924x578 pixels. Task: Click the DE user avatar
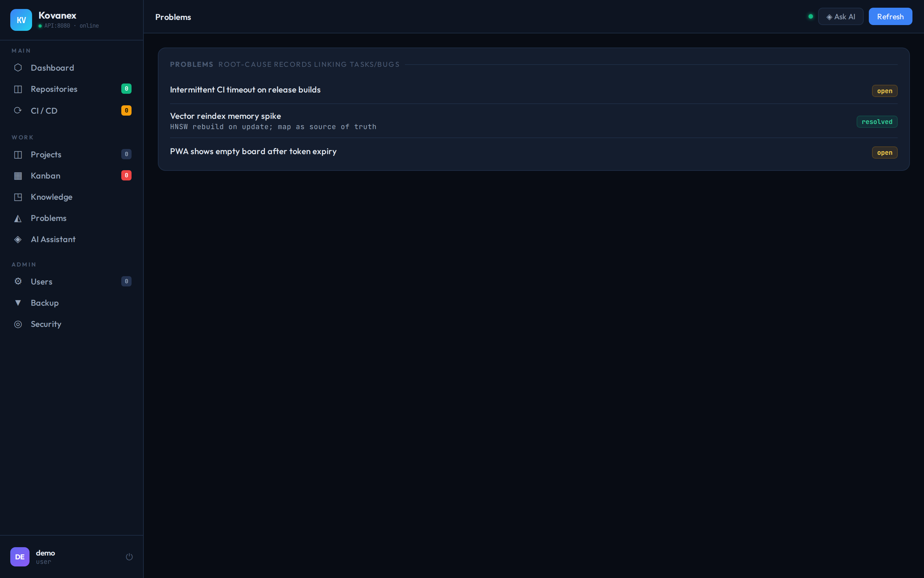click(20, 556)
